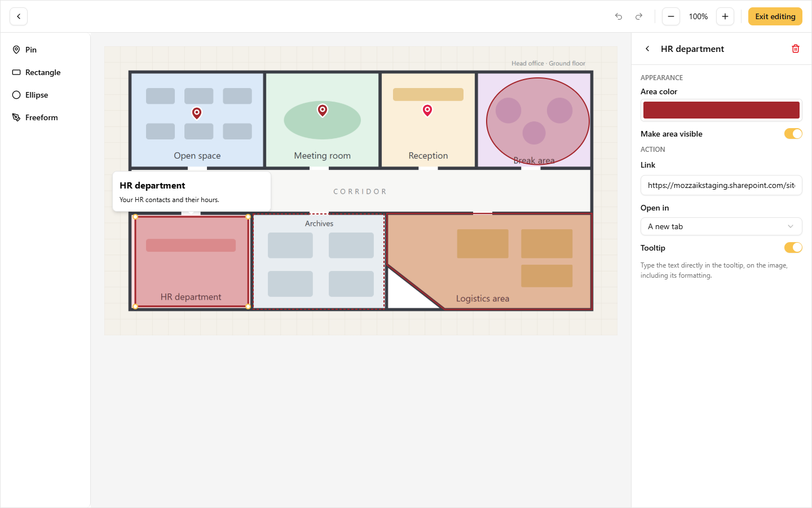
Task: Click Exit editing button
Action: [x=775, y=16]
